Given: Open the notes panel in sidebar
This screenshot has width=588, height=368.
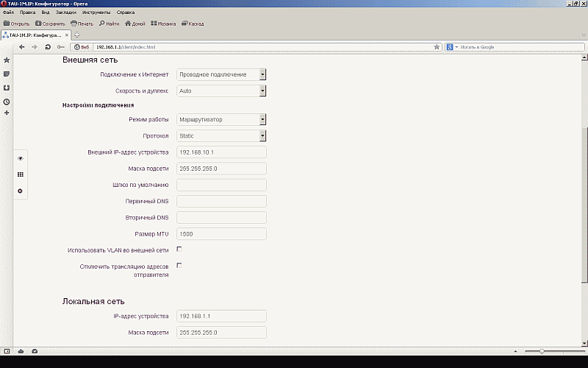Looking at the screenshot, I should 7,74.
